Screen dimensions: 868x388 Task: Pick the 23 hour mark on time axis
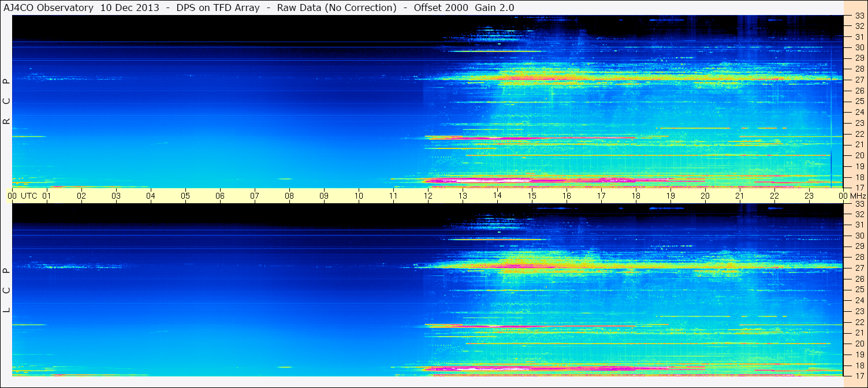[x=809, y=196]
